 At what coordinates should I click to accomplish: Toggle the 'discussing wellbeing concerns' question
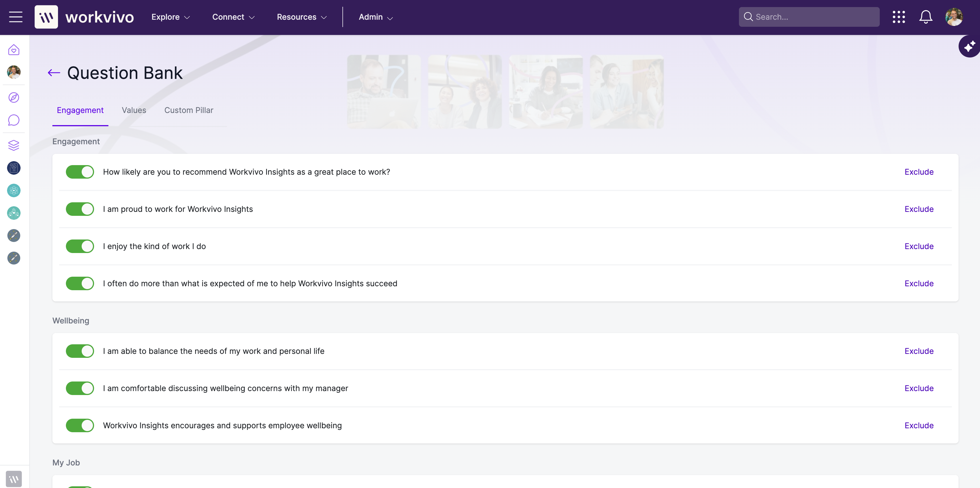80,388
